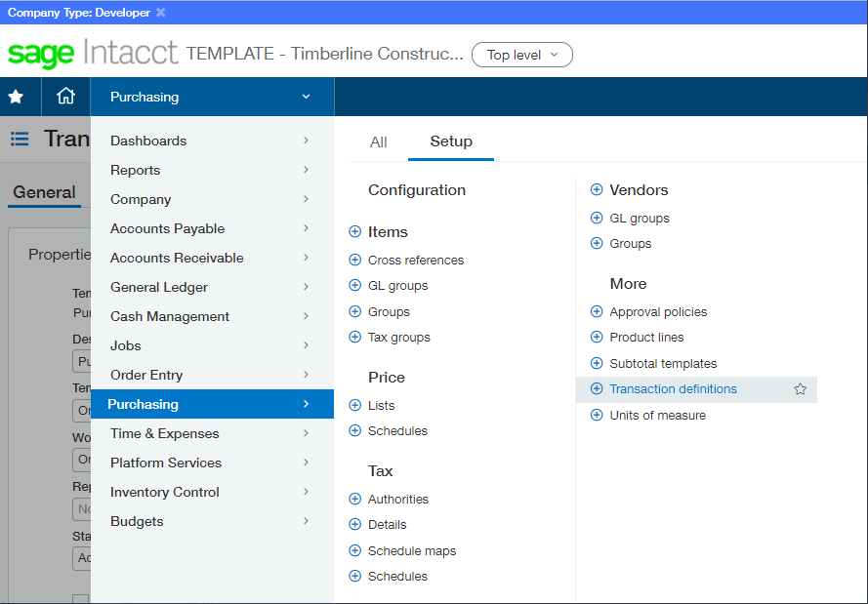
Task: Add Schedule maps with plus icon
Action: (x=354, y=551)
